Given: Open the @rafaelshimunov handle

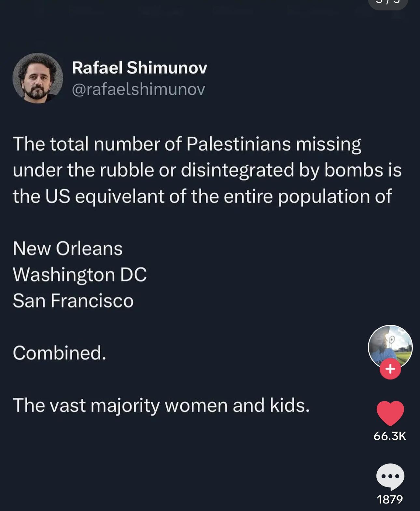Looking at the screenshot, I should [138, 89].
